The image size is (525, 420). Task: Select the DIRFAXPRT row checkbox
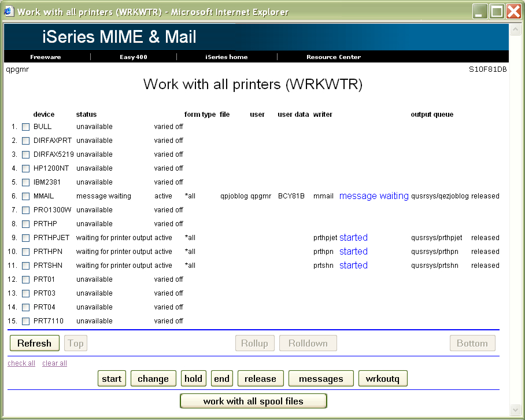pyautogui.click(x=26, y=141)
